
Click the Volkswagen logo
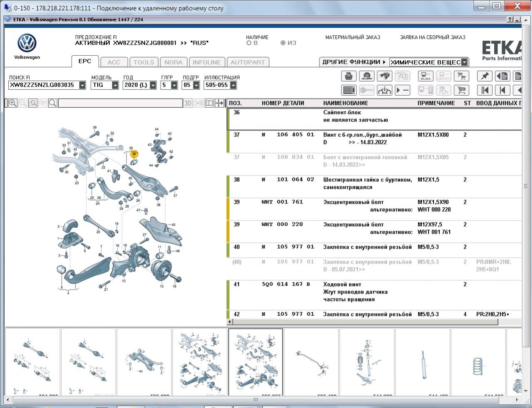27,43
